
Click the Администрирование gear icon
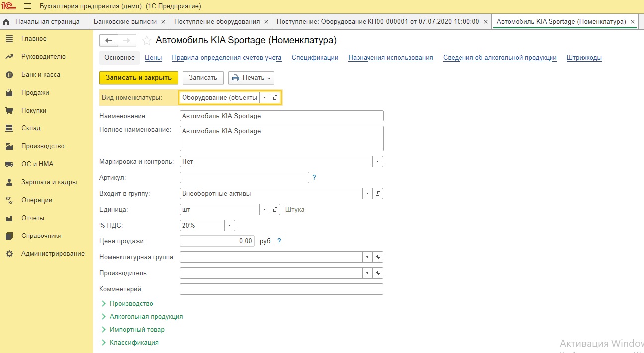pos(9,254)
